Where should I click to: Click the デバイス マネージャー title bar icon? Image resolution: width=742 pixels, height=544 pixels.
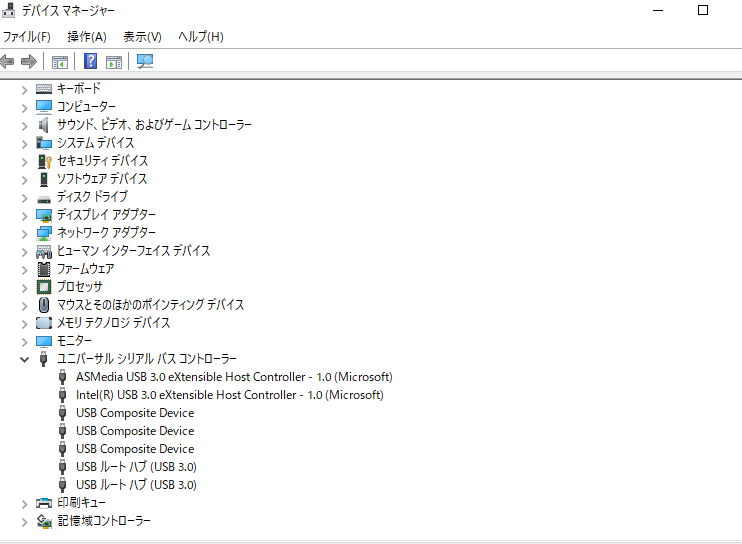[x=8, y=10]
